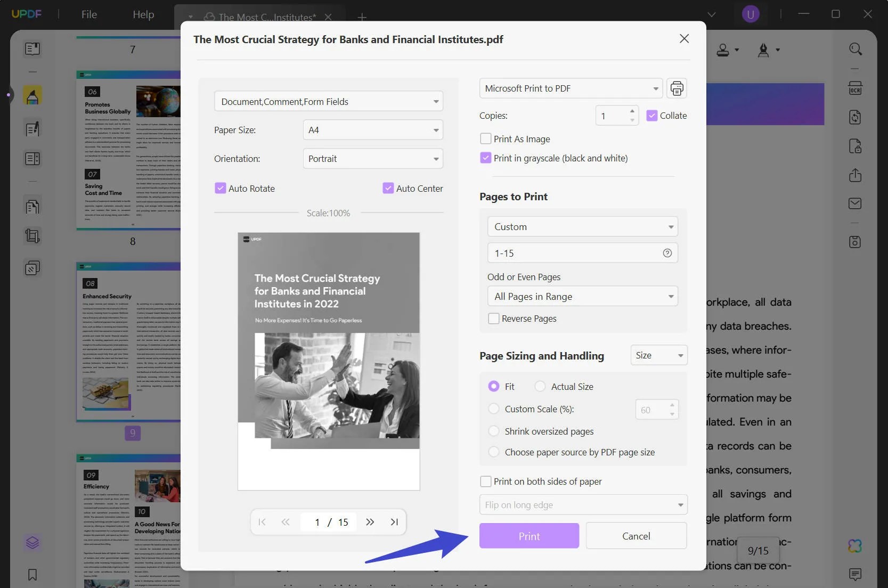Viewport: 888px width, 588px height.
Task: Enable Print As Image
Action: (x=485, y=138)
